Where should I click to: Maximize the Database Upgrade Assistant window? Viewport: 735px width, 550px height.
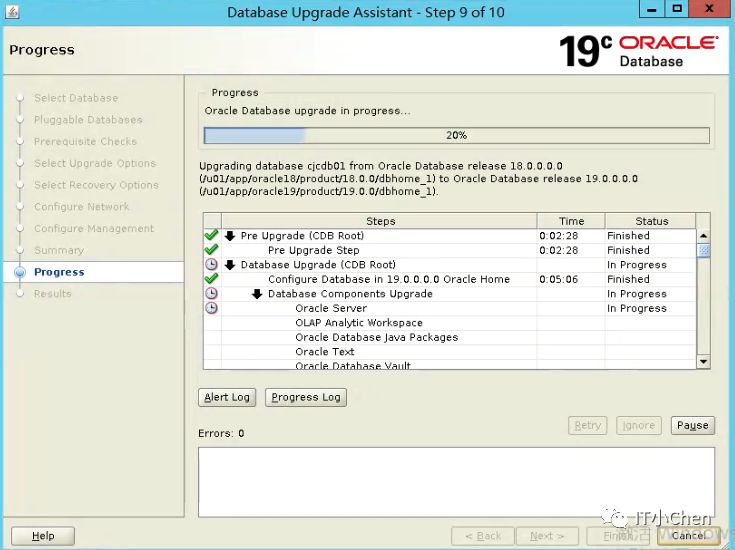pos(677,9)
